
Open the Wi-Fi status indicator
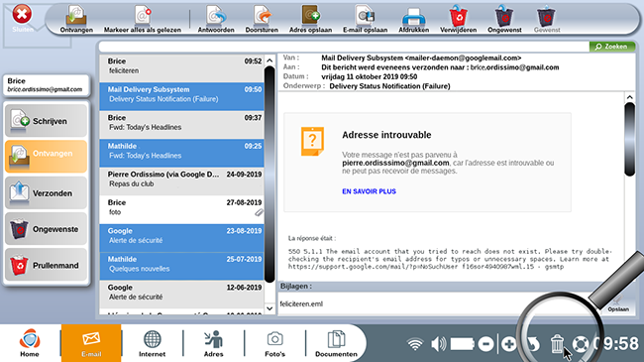(415, 344)
